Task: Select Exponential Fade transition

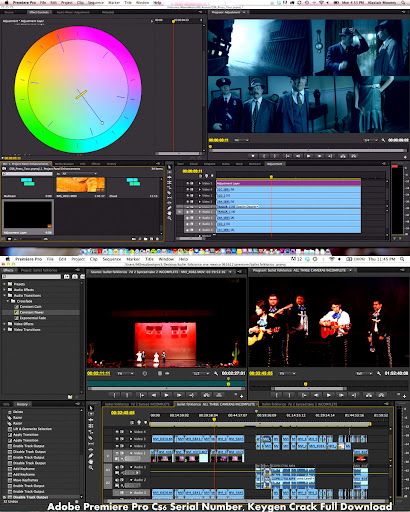Action: click(33, 318)
